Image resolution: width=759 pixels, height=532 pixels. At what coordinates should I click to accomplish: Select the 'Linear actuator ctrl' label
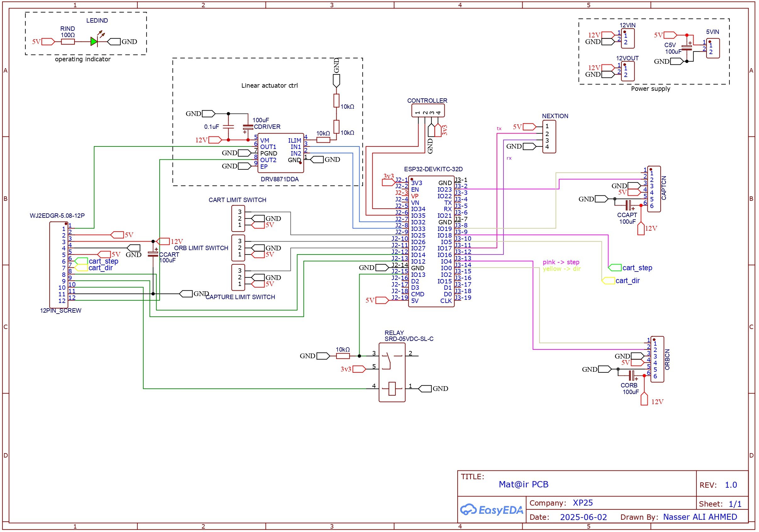pyautogui.click(x=269, y=85)
